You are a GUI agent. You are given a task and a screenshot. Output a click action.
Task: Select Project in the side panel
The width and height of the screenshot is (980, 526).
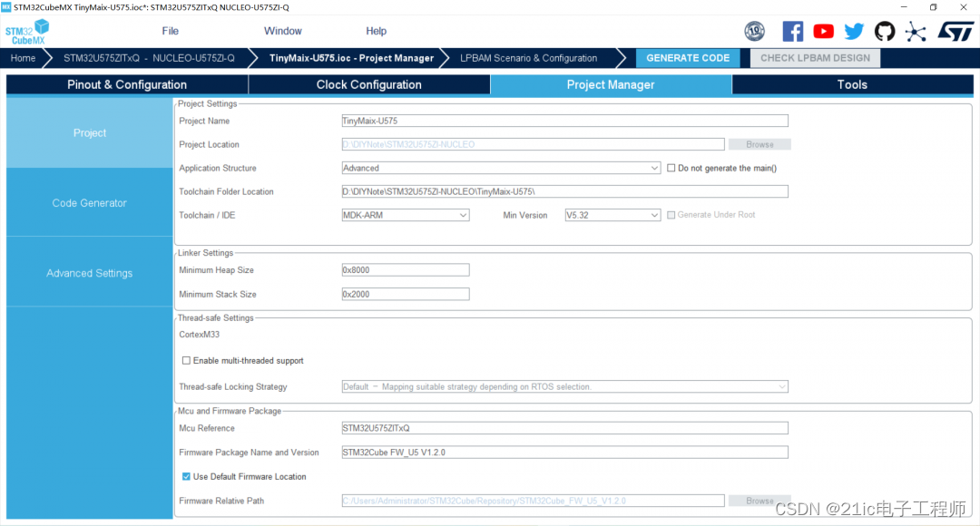click(89, 132)
